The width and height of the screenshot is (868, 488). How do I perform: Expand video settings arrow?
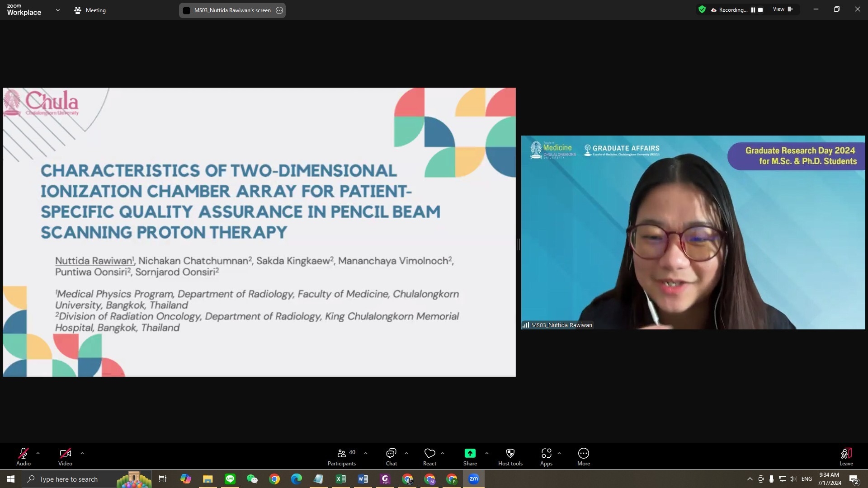[x=82, y=453]
